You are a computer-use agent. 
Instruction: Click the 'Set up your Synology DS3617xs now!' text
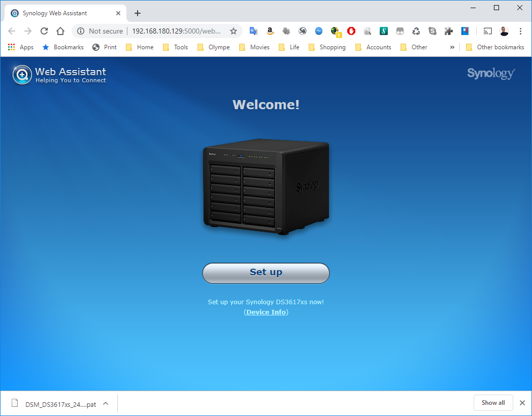pos(265,302)
